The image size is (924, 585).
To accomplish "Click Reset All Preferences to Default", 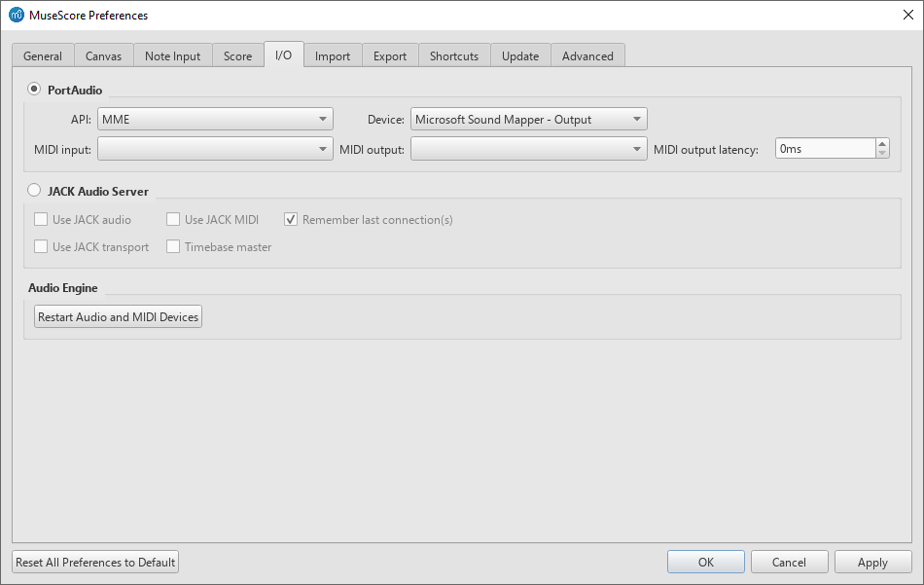I will tap(95, 563).
